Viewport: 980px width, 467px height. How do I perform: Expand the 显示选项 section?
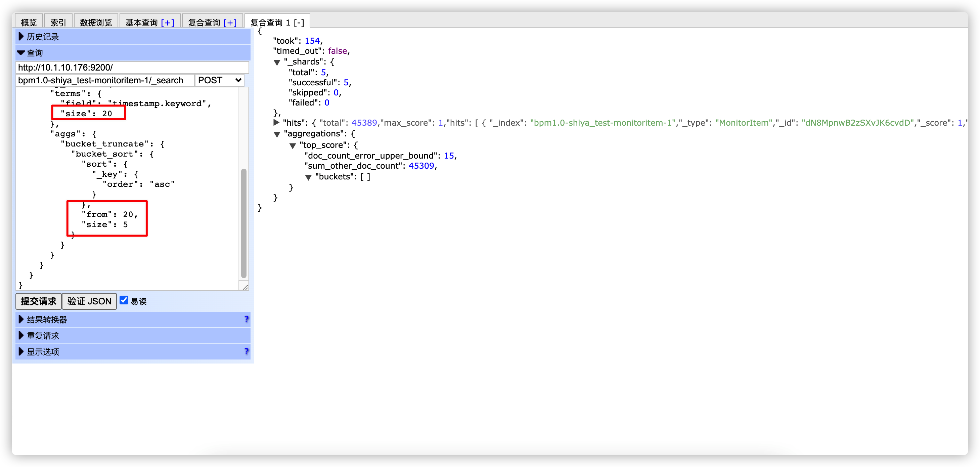43,352
